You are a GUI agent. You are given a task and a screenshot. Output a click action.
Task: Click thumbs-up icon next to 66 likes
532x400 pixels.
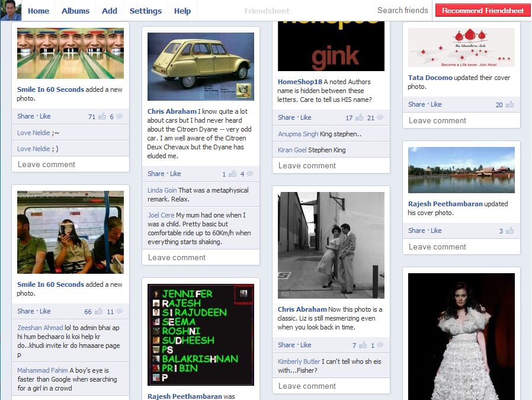click(99, 312)
